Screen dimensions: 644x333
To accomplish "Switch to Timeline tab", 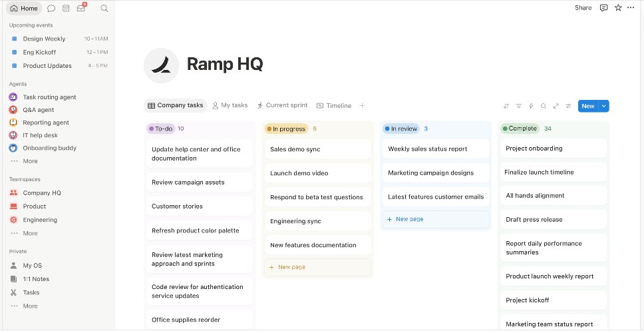I will 334,106.
